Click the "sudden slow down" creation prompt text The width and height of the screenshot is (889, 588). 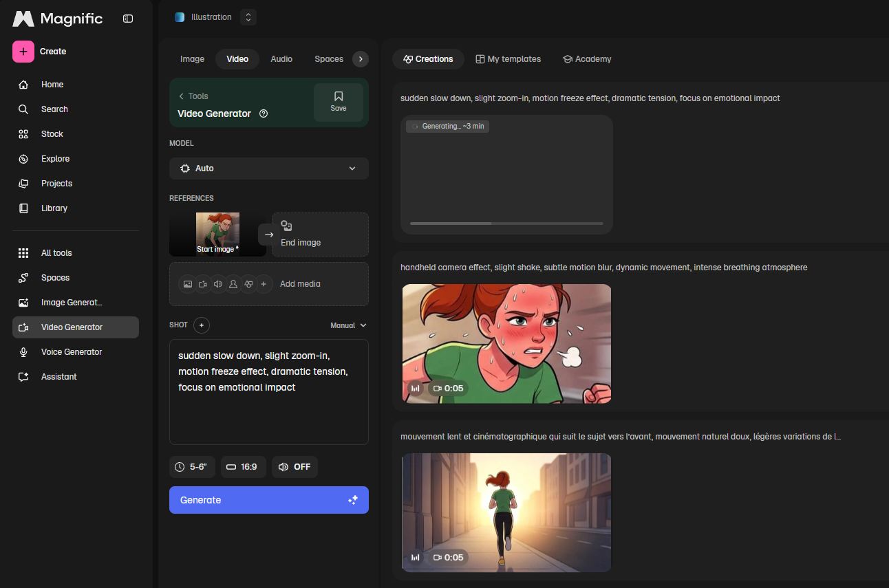pyautogui.click(x=590, y=98)
